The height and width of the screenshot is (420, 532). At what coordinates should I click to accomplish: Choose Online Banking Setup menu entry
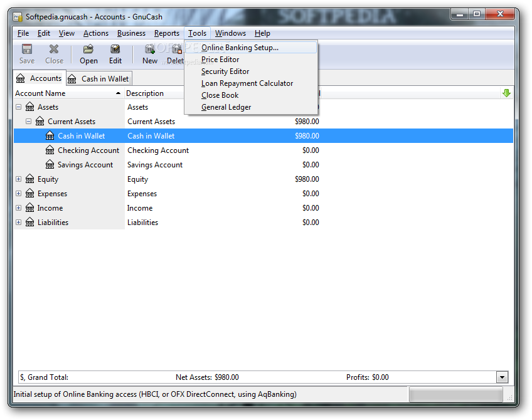point(251,48)
